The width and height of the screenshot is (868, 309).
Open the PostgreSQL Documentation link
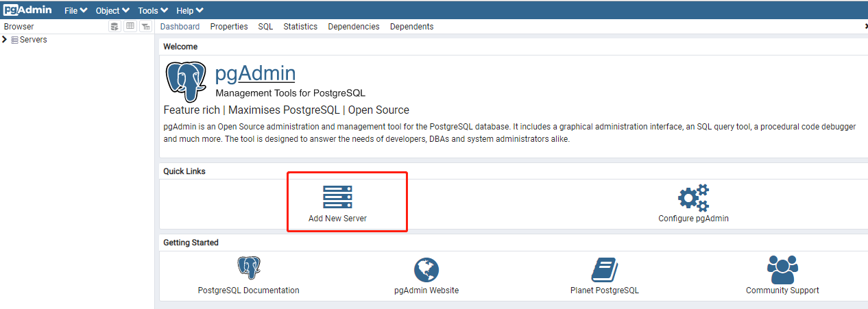249,291
